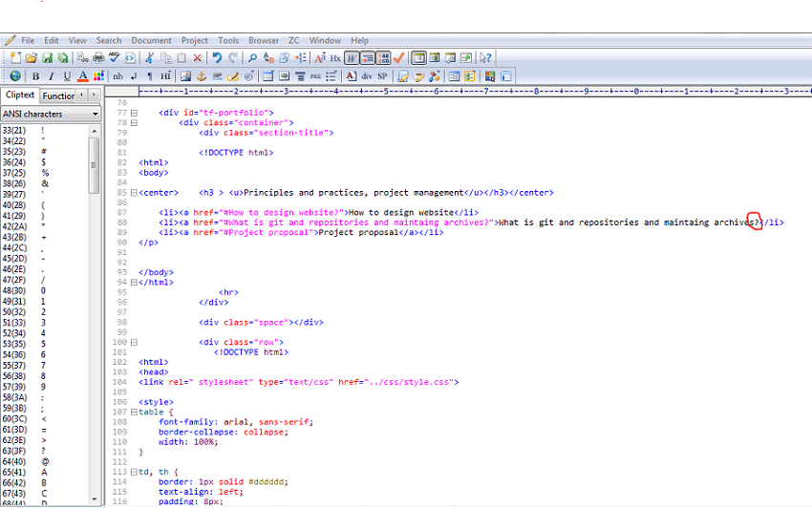Apply underline tag with the U icon

pos(67,76)
